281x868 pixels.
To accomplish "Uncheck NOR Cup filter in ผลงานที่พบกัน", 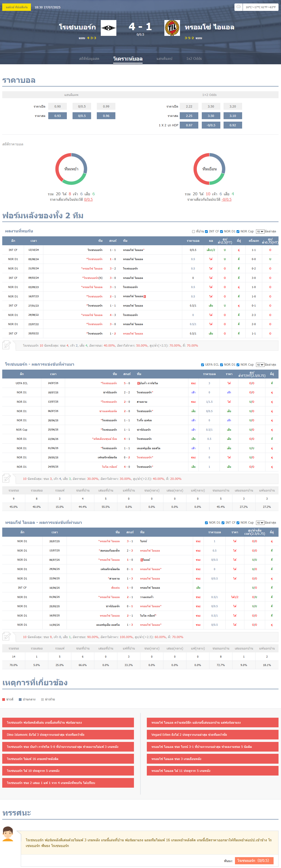I will click(x=238, y=231).
